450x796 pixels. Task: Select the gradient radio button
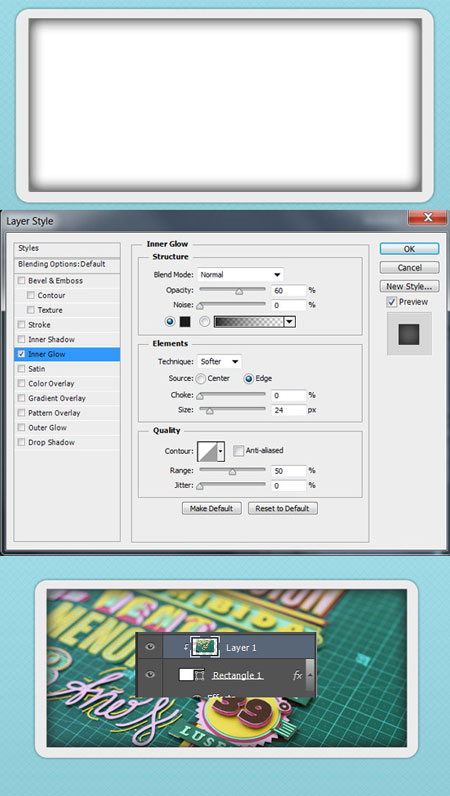(x=205, y=321)
